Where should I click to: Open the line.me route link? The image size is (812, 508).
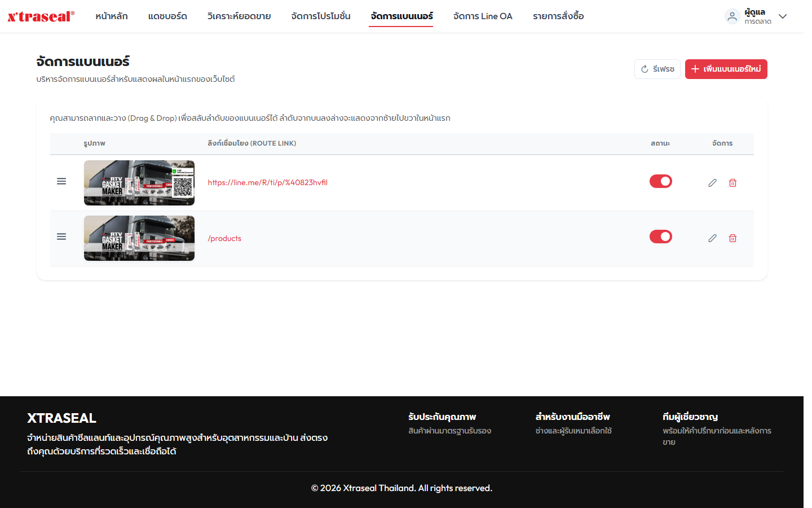(x=267, y=182)
